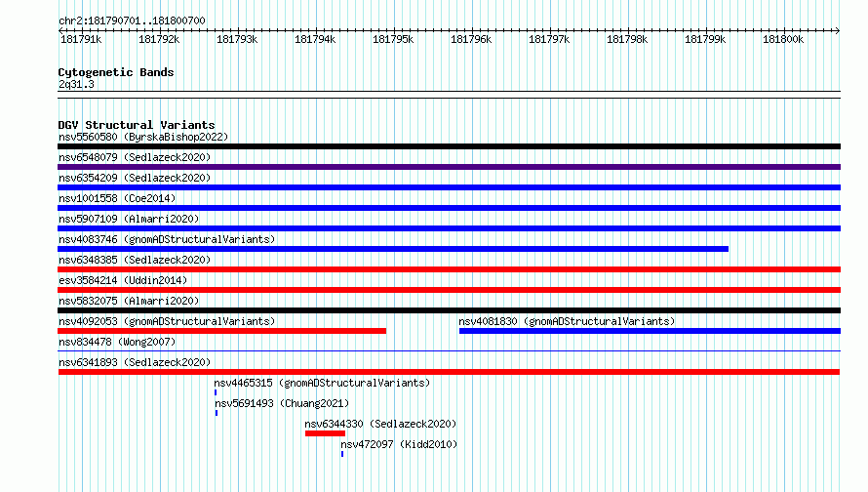This screenshot has height=492, width=868.
Task: Open nsv4081830 (gnomADStructuralVariants) label
Action: click(x=567, y=321)
